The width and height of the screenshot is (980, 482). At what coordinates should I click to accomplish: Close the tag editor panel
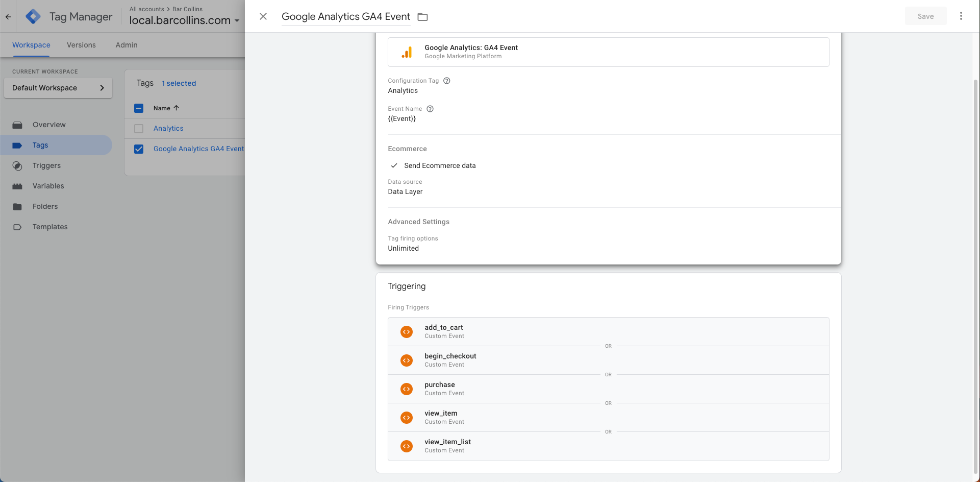(263, 16)
